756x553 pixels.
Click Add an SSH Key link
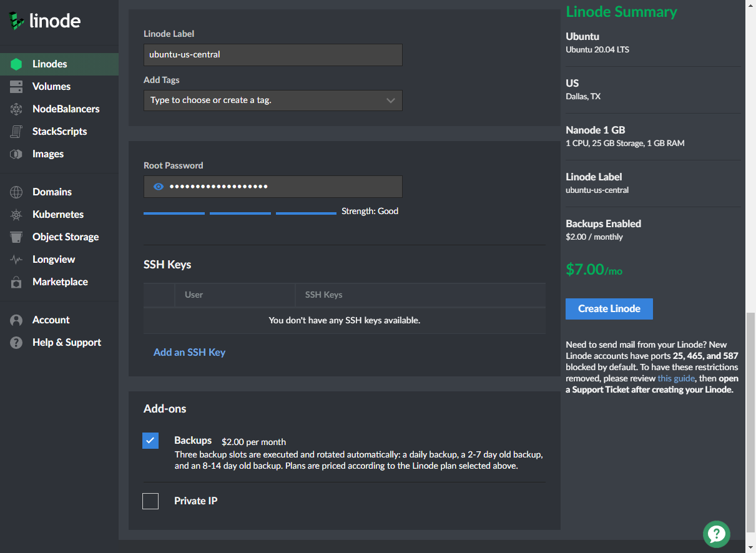coord(189,353)
